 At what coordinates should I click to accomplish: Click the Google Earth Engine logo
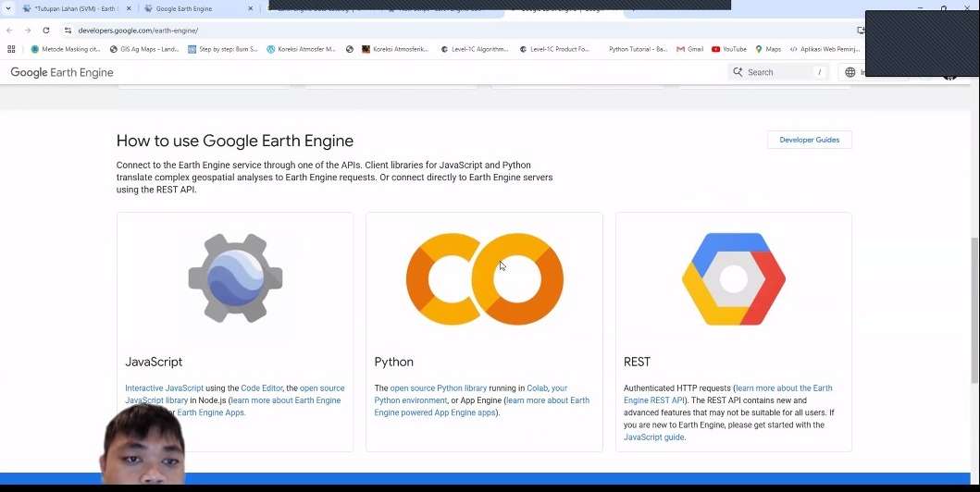pyautogui.click(x=62, y=72)
